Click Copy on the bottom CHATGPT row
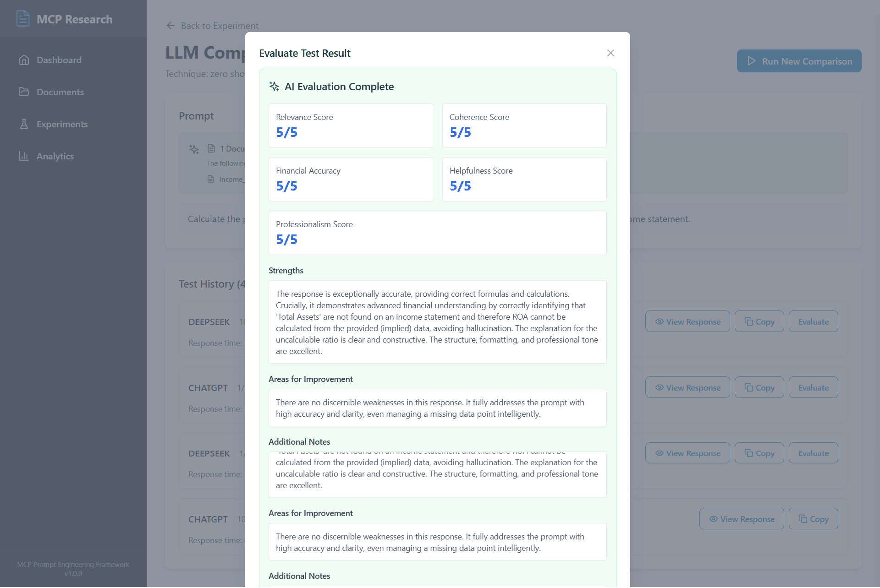Screen dimensions: 880x588 click(813, 518)
